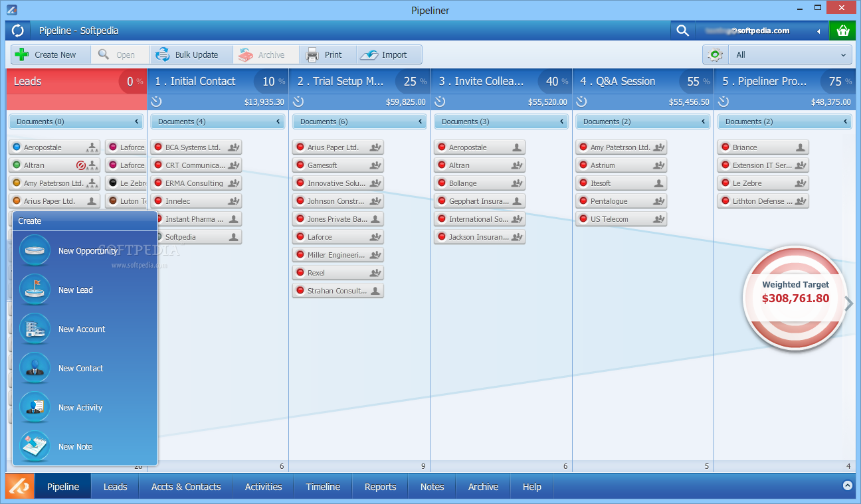Switch to the Pipeline tab
Viewport: 861px width, 504px height.
click(x=63, y=487)
